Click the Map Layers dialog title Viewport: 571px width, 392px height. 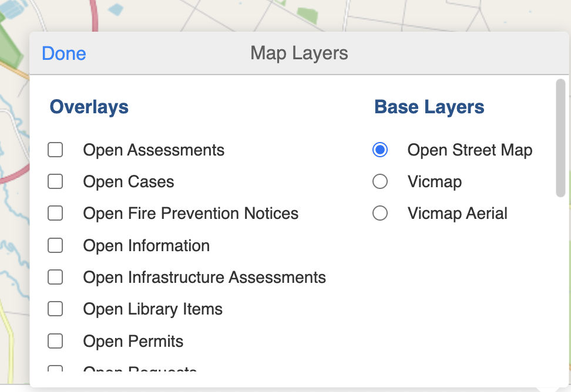[299, 53]
